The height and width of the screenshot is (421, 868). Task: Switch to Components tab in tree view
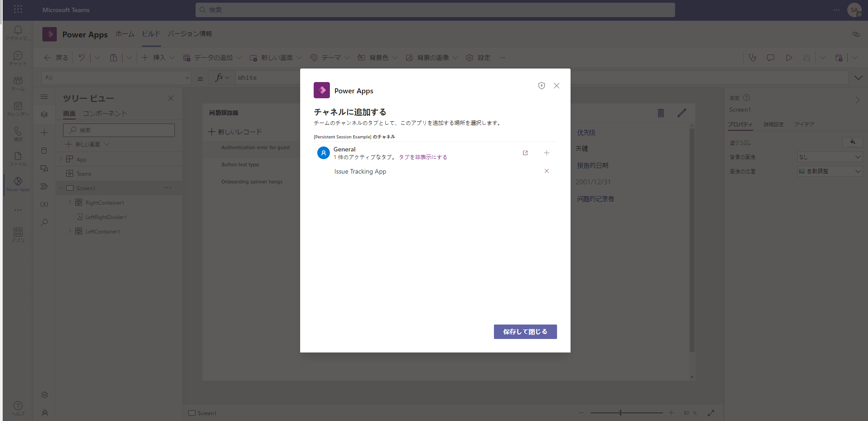105,114
